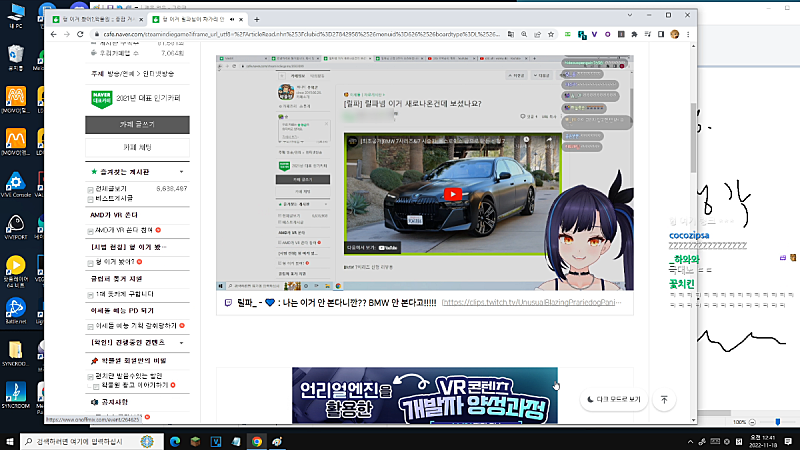Toggle 다크 모드로 보기 dark mode

pyautogui.click(x=614, y=399)
